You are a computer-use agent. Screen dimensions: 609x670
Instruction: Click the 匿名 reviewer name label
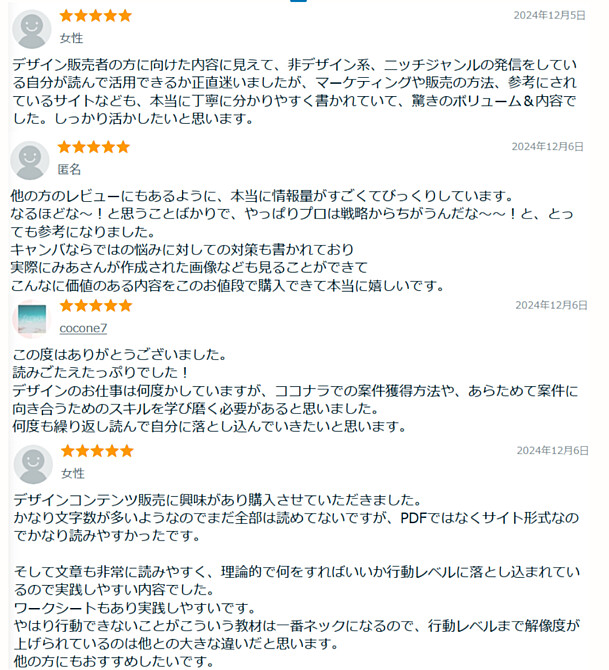pos(69,170)
